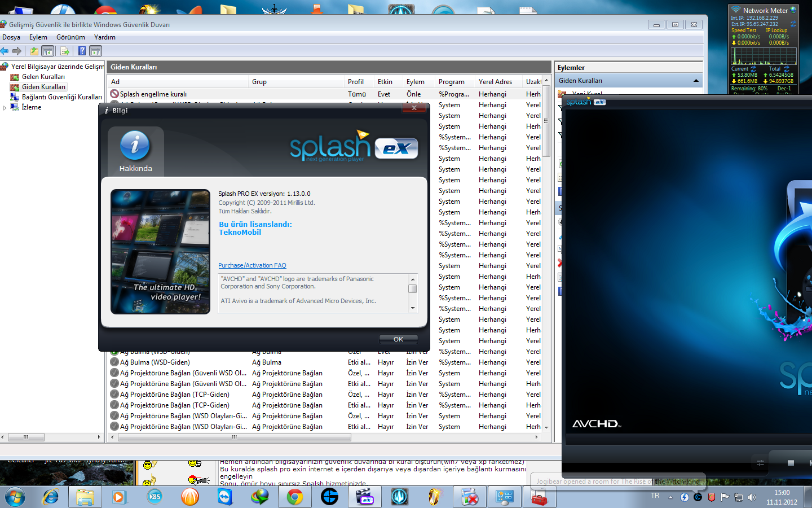
Task: Click OK in the Bilgi dialog
Action: click(399, 339)
